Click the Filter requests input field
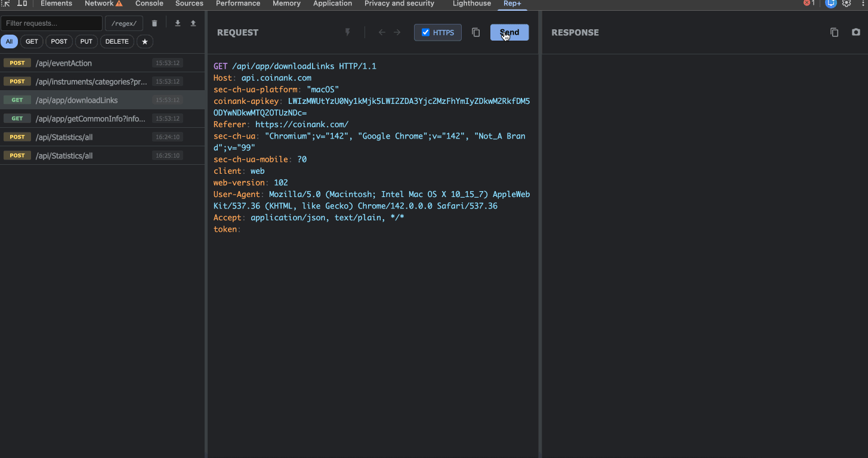The width and height of the screenshot is (868, 458). [x=51, y=23]
